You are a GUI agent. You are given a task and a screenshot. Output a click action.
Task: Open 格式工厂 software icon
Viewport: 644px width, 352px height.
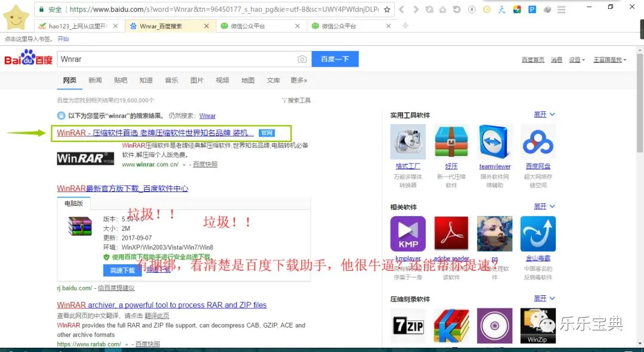tap(408, 142)
